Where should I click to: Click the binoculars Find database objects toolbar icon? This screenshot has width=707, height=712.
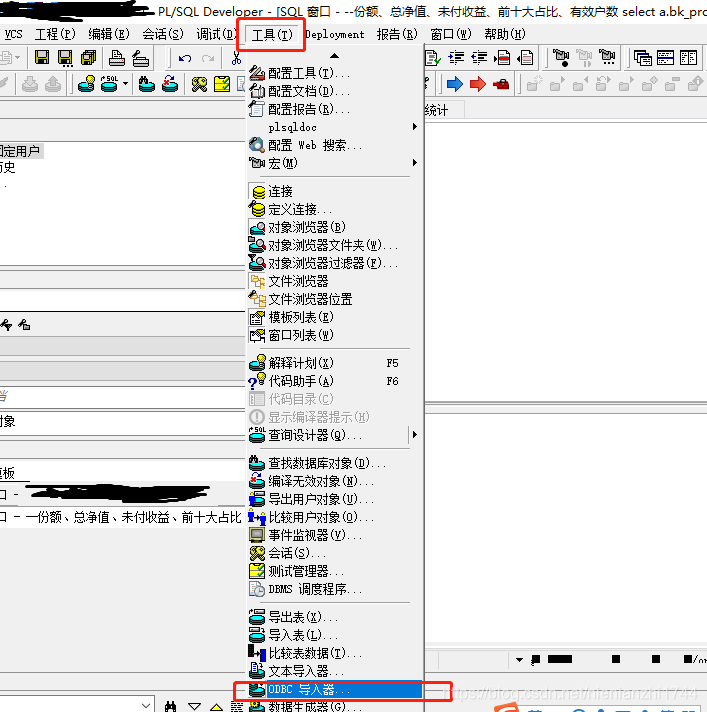click(146, 84)
